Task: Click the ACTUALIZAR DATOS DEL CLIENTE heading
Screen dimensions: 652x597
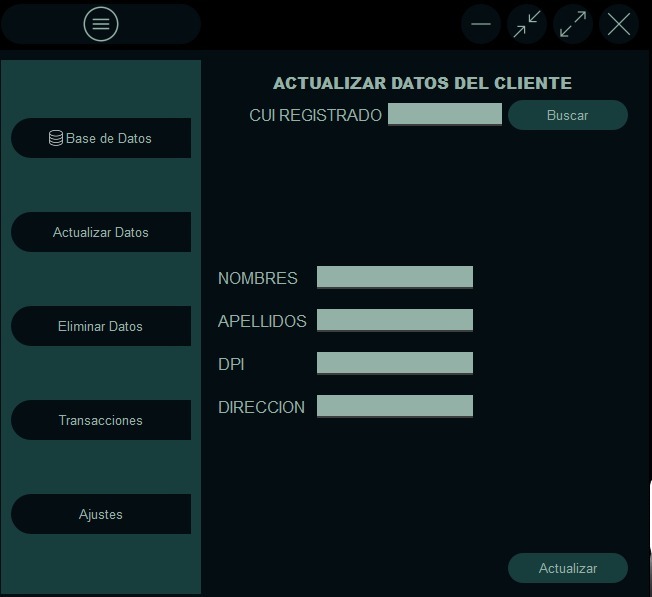Action: pyautogui.click(x=422, y=84)
